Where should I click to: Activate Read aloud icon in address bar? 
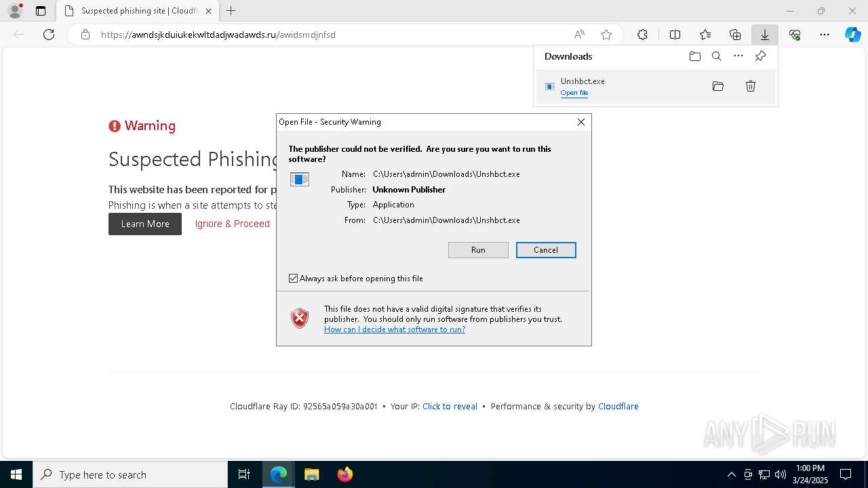[579, 35]
